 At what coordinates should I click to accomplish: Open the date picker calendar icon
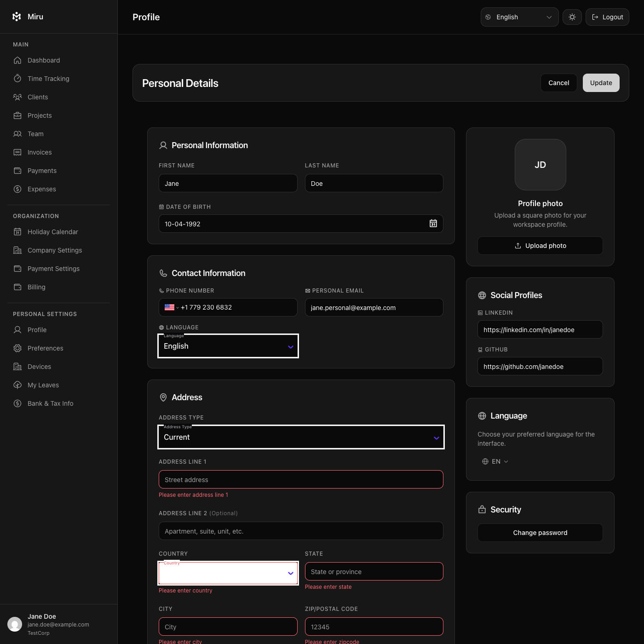click(x=433, y=224)
